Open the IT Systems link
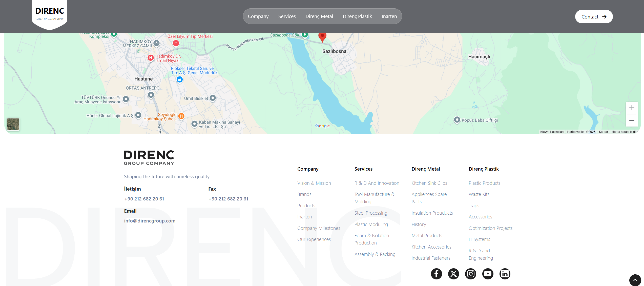Screen dimensions: 644x286 479,239
